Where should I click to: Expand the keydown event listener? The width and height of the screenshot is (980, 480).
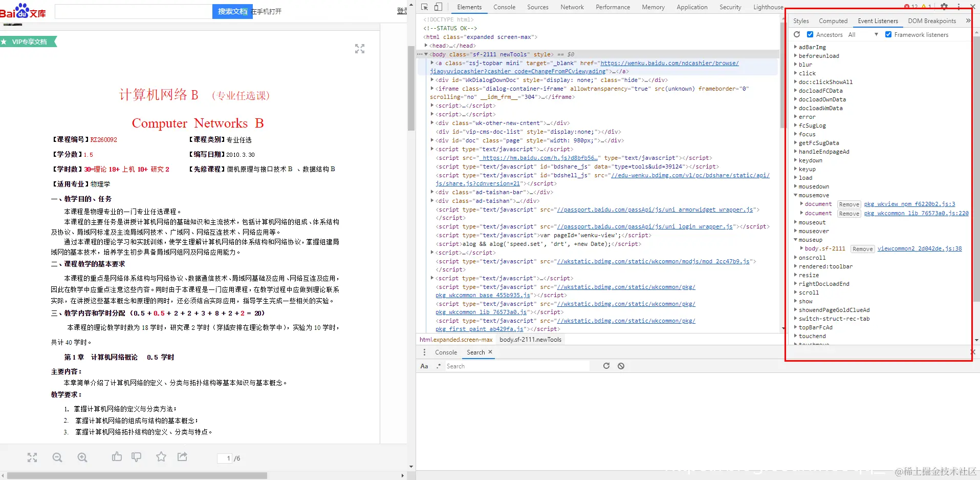[x=796, y=160]
